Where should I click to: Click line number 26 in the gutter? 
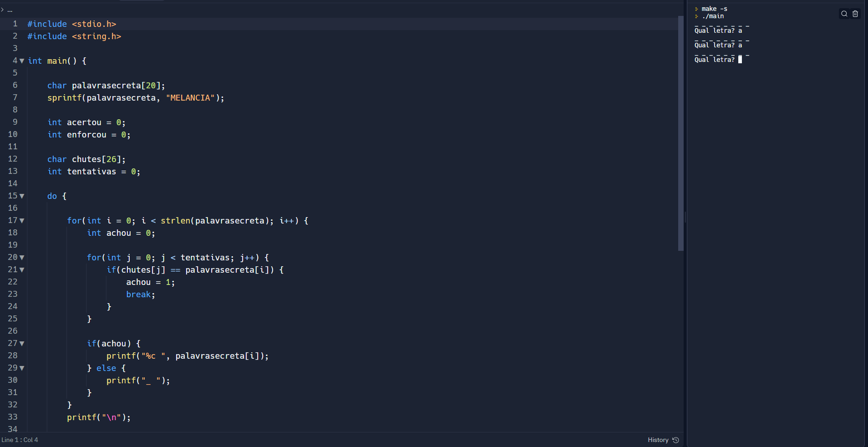coord(13,331)
